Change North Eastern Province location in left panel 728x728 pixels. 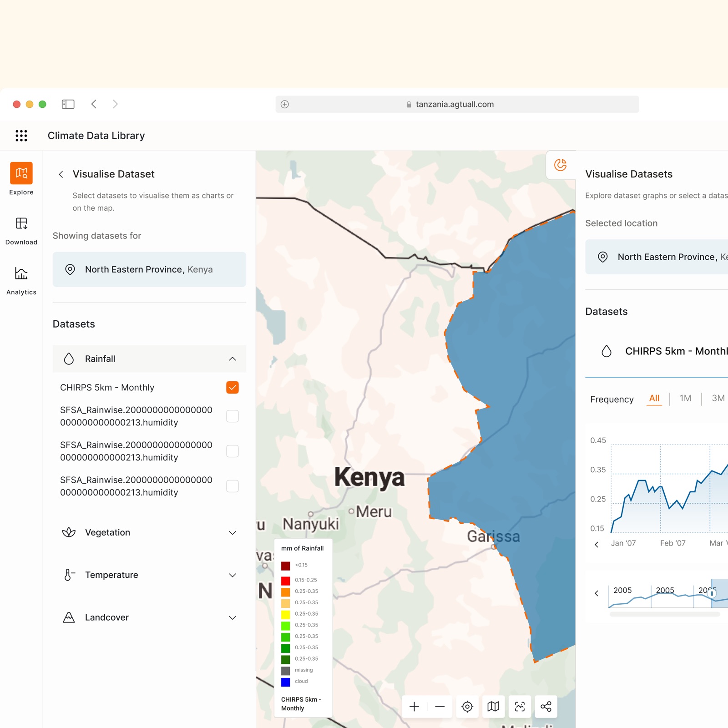point(149,269)
